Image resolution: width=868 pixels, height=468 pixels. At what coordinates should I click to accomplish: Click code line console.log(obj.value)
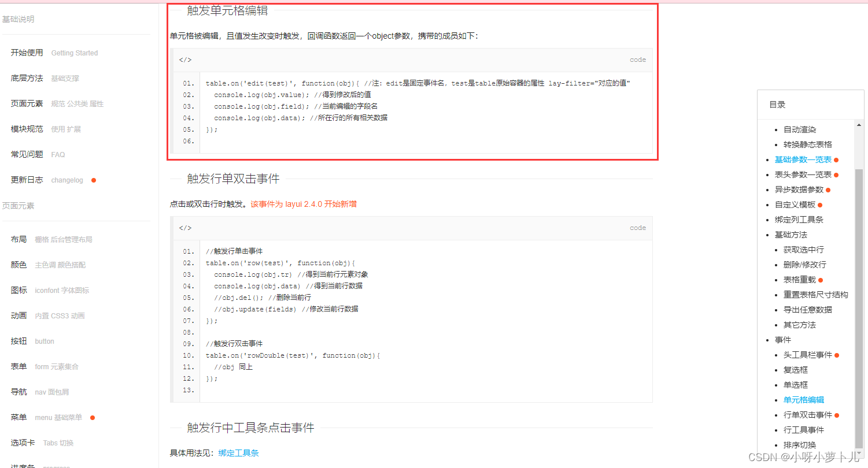[292, 95]
